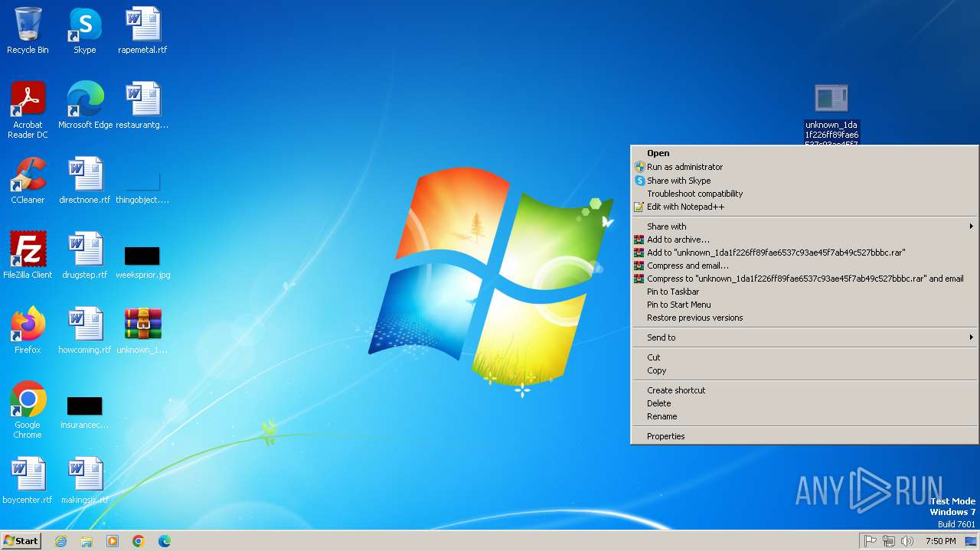Select the CCleaner desktop shortcut
980x551 pixels.
pos(28,180)
